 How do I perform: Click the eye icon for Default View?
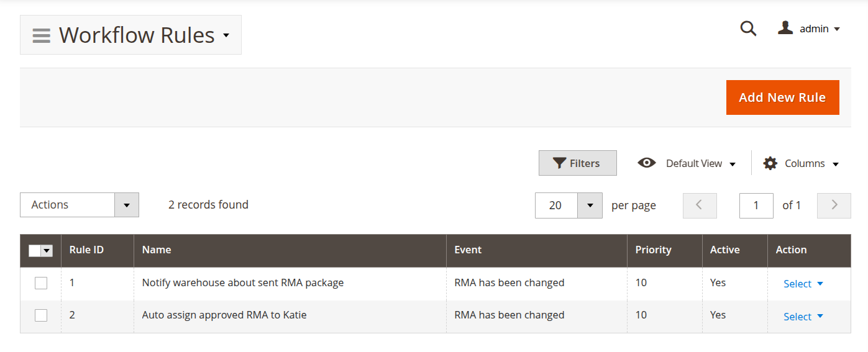coord(647,163)
